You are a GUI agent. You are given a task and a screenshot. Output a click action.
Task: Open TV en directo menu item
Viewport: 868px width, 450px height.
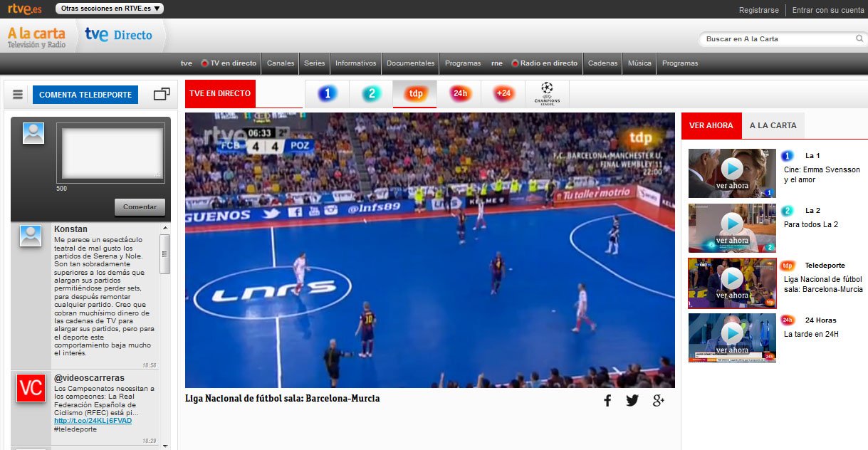[x=229, y=63]
